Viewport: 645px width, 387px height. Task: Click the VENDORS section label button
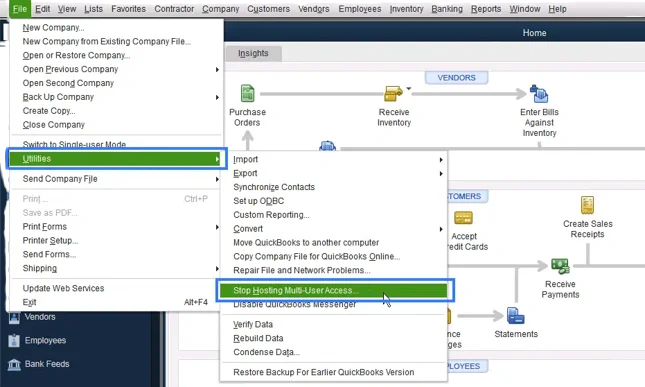[x=456, y=78]
